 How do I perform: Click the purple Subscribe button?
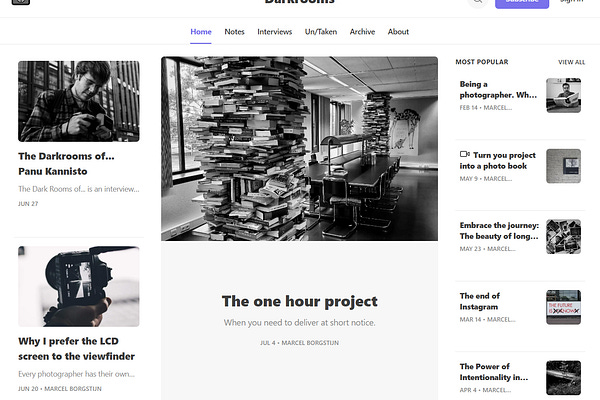point(522,3)
